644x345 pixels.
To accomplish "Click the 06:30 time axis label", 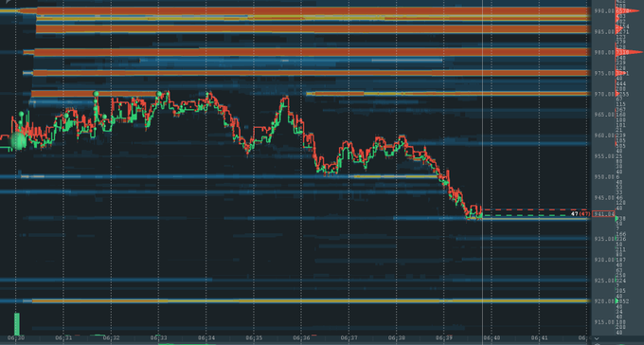I will pos(16,338).
